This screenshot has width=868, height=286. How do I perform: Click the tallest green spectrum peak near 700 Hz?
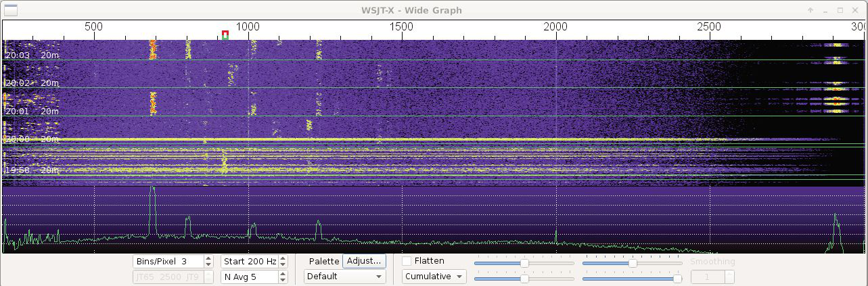[x=152, y=211]
